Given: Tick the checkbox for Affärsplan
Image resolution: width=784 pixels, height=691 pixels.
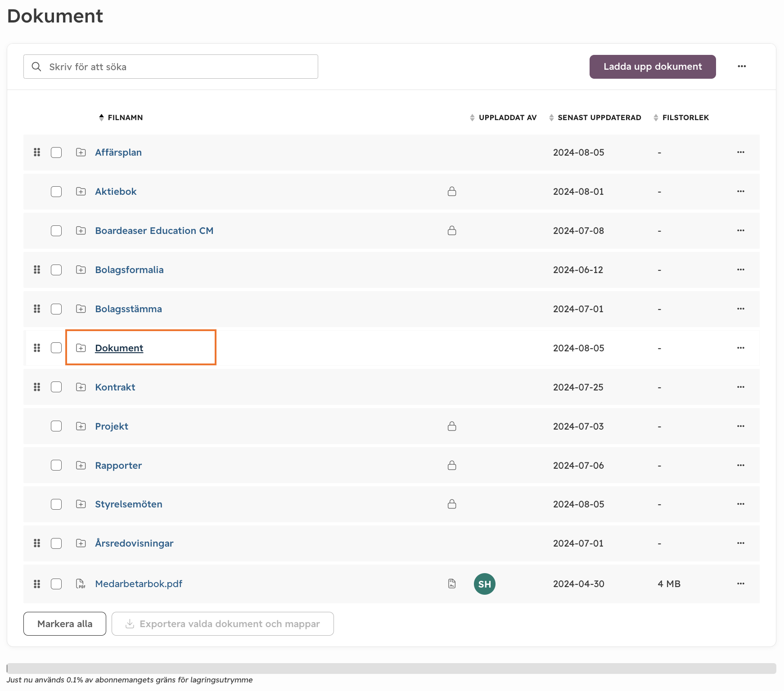Looking at the screenshot, I should point(56,153).
